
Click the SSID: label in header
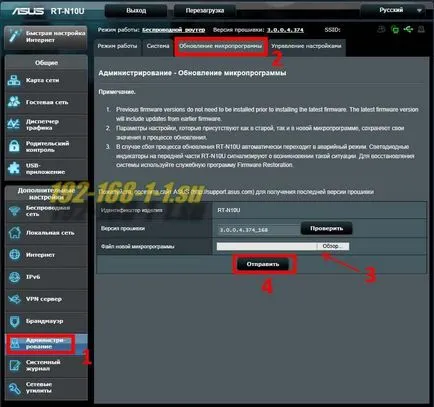pyautogui.click(x=332, y=30)
